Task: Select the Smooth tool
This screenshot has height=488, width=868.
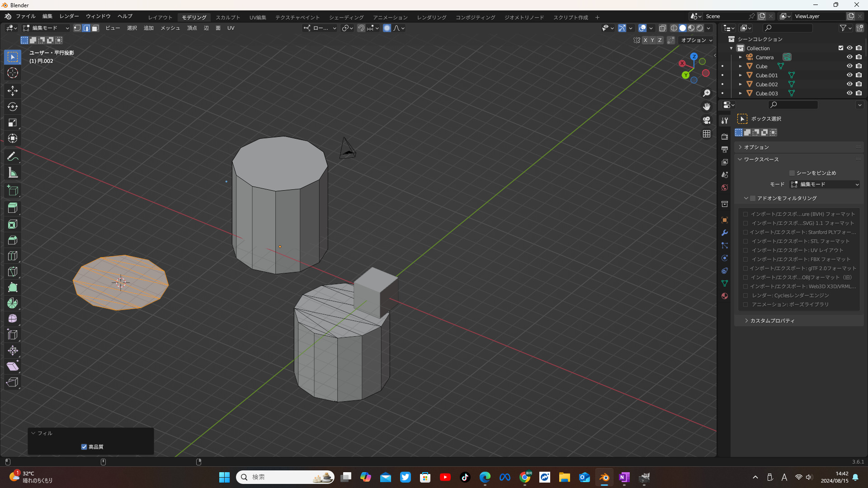Action: click(13, 319)
